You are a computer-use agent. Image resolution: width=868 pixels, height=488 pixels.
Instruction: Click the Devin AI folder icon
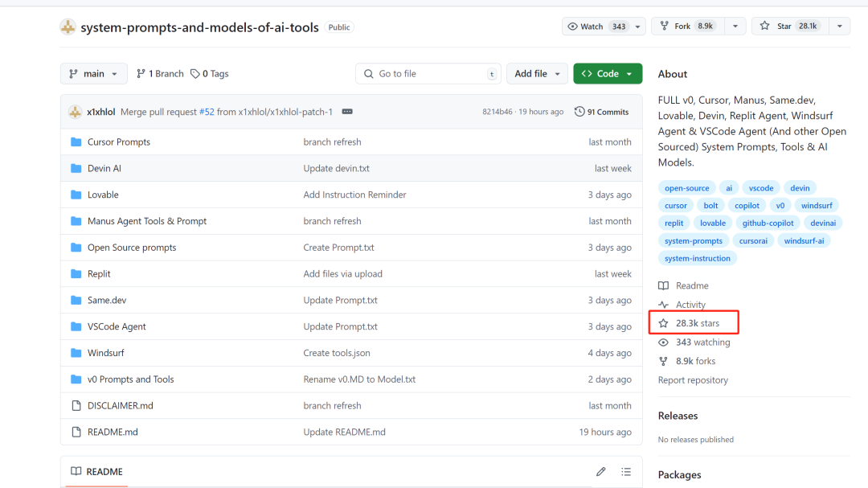pyautogui.click(x=76, y=168)
